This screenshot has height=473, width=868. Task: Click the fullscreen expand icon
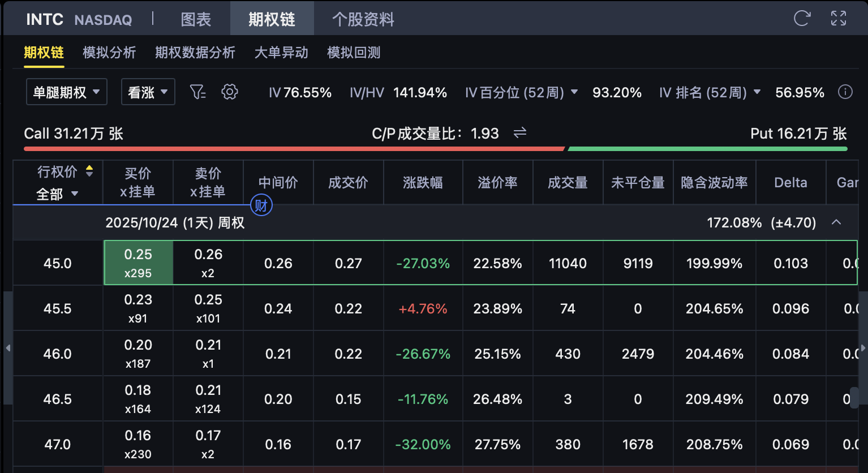838,19
